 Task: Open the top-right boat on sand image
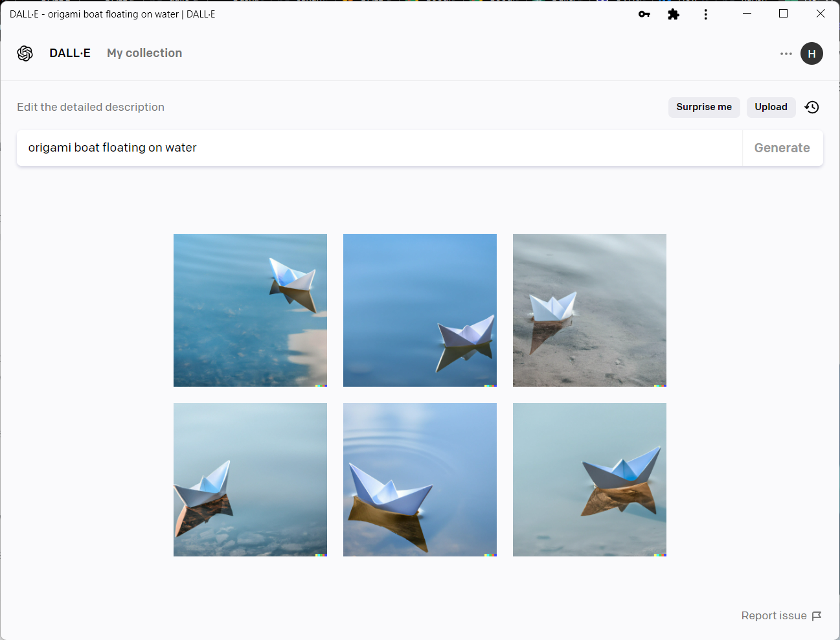click(x=589, y=310)
